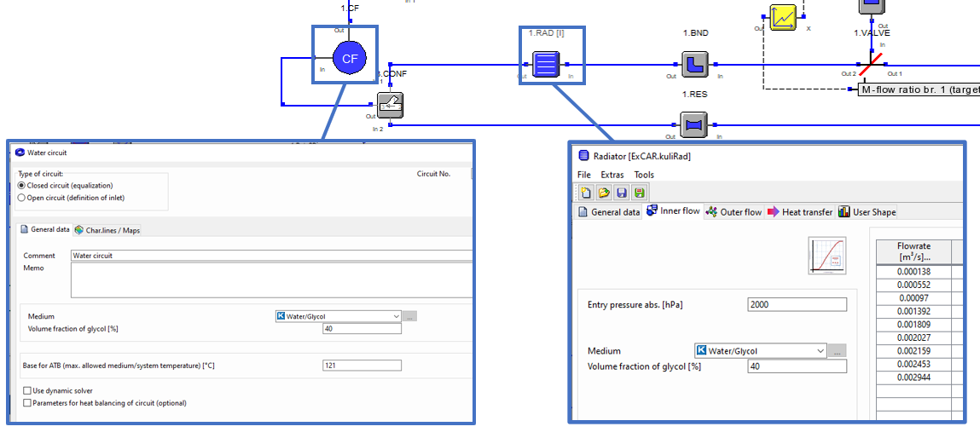
Task: Click the Open folder icon in Radiator toolbar
Action: pos(603,193)
